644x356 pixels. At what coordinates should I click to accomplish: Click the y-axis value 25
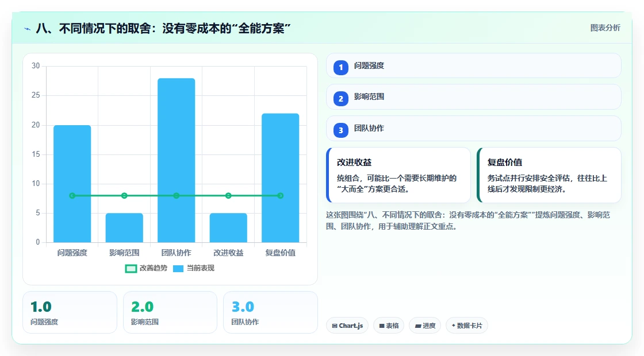[x=36, y=95]
